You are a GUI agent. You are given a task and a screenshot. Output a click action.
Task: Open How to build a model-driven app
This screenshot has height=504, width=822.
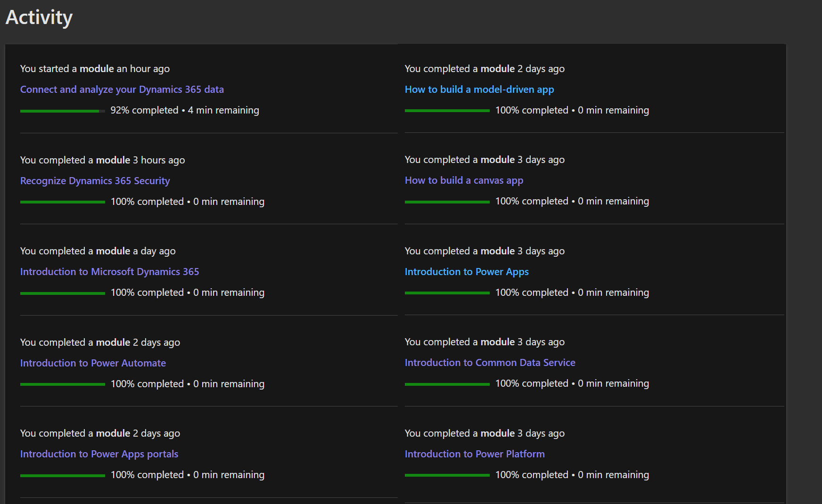(479, 89)
